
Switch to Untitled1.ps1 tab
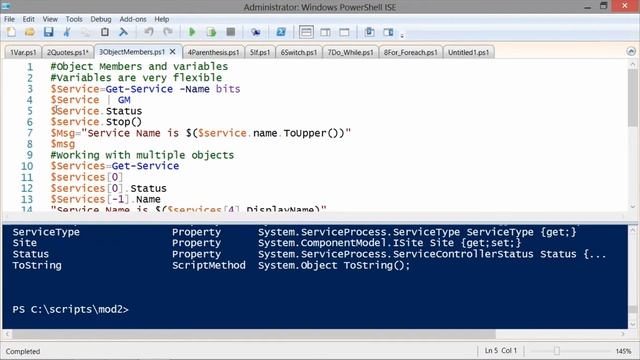pos(469,52)
